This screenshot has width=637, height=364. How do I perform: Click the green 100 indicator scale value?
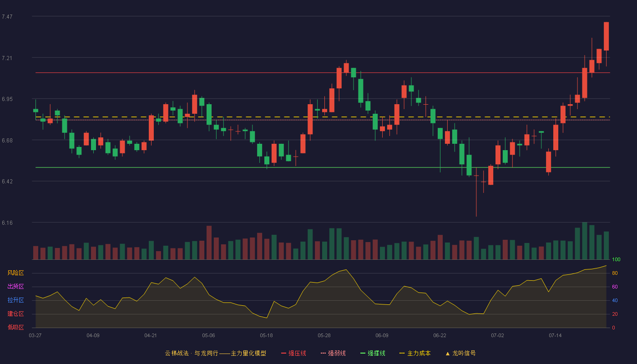pyautogui.click(x=616, y=260)
